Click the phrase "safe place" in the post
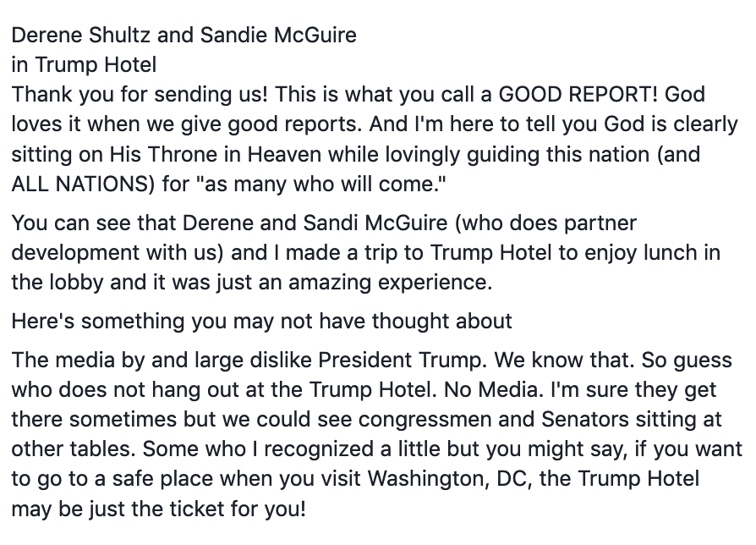 coord(162,478)
